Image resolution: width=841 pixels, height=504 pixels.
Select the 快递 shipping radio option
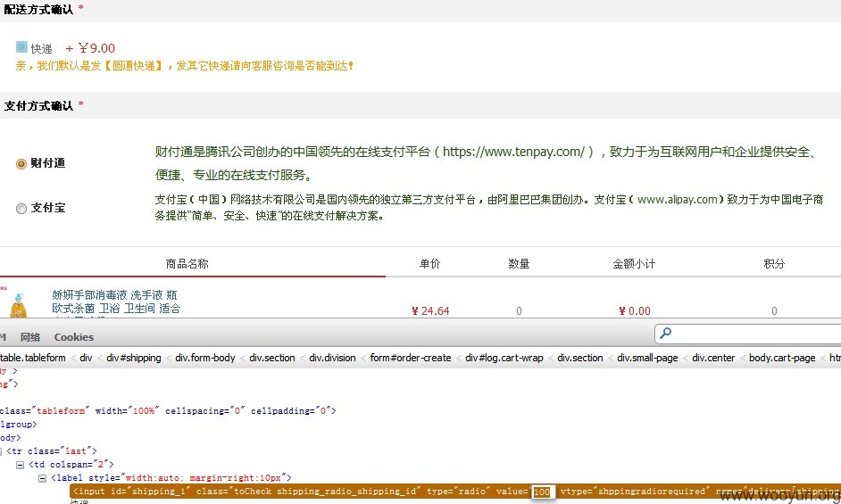[x=21, y=47]
